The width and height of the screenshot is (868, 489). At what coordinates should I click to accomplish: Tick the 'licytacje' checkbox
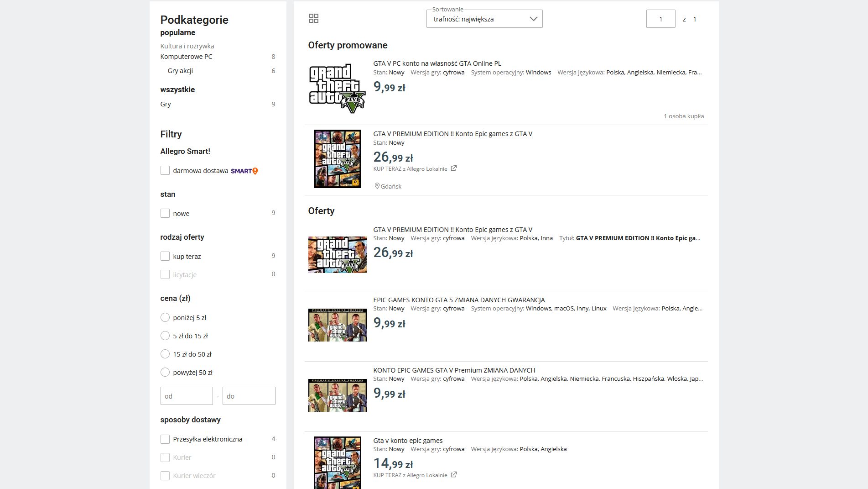click(x=165, y=274)
